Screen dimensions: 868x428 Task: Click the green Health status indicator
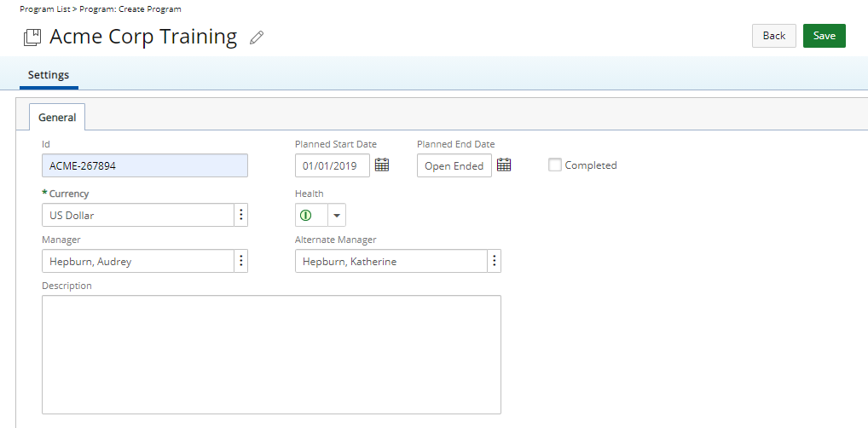(305, 216)
